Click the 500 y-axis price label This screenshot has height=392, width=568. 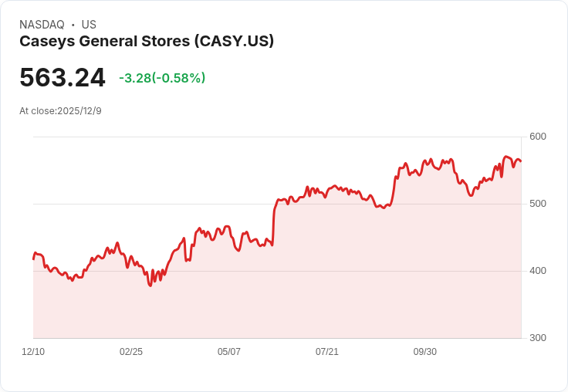tap(538, 204)
